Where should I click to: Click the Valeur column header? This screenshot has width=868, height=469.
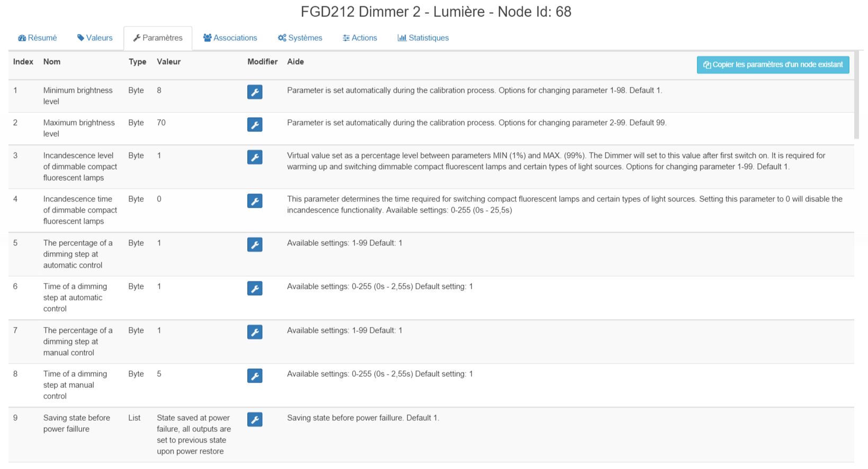tap(169, 62)
